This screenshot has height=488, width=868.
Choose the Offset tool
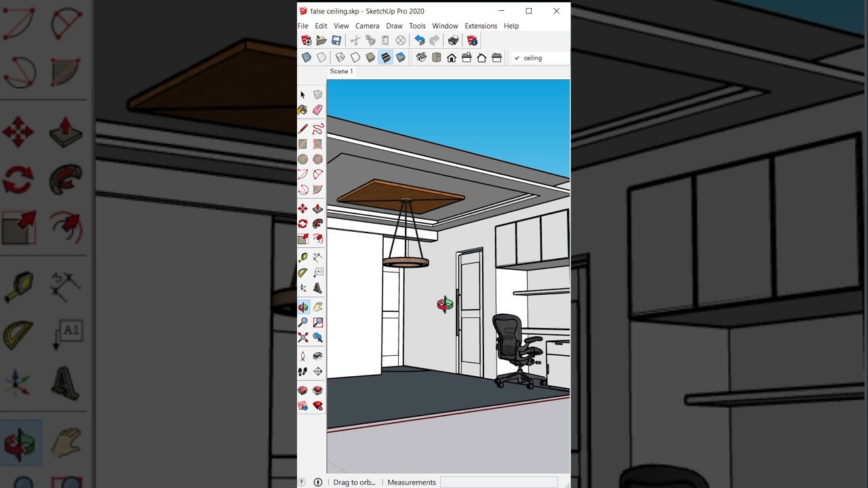coord(317,239)
